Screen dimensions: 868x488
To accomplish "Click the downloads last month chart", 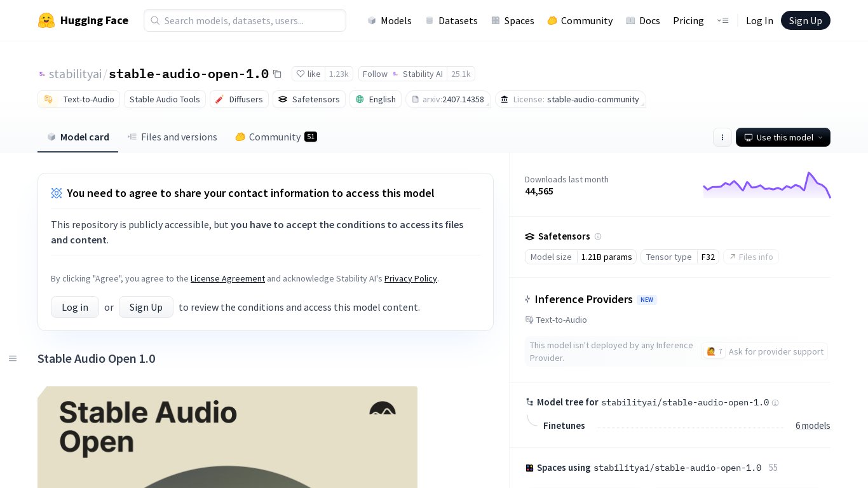I will tap(766, 185).
